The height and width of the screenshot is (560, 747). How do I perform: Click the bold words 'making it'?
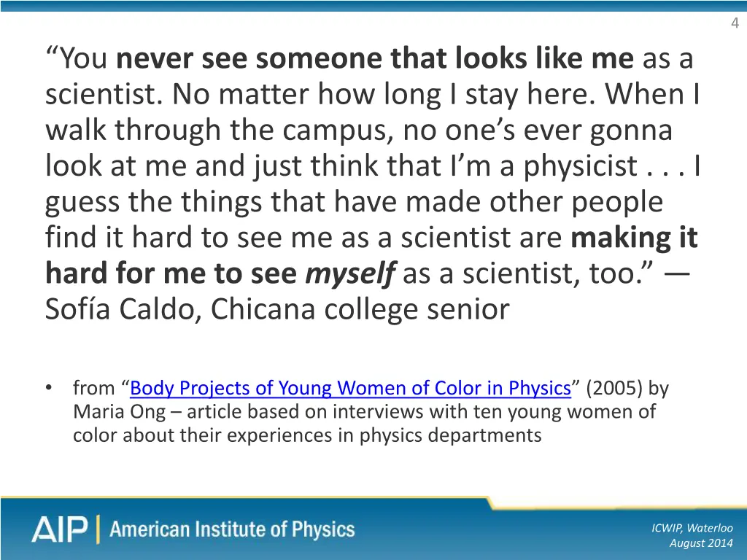[x=634, y=238]
